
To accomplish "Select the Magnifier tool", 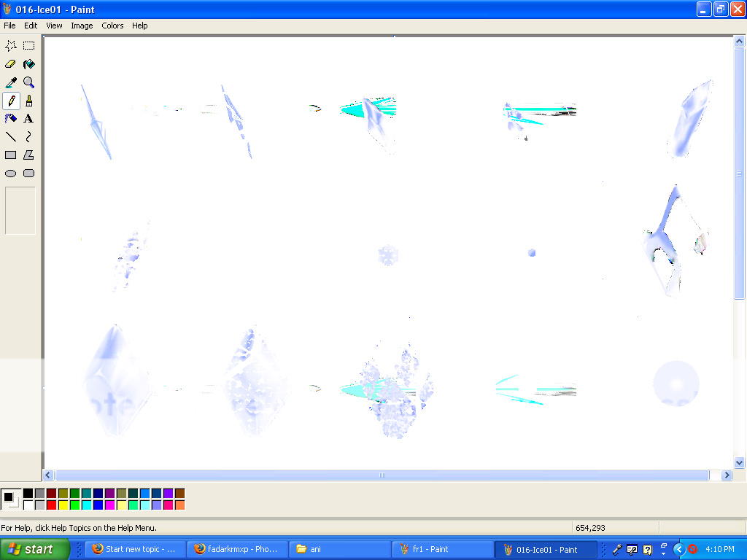I will (28, 82).
